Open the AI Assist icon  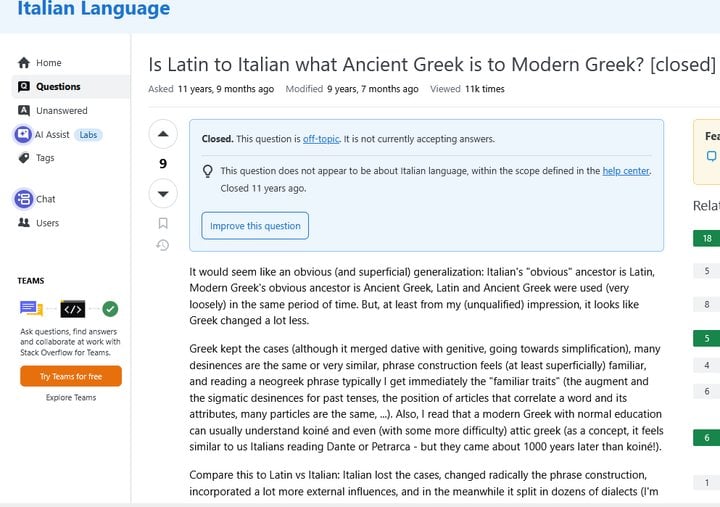pos(23,135)
